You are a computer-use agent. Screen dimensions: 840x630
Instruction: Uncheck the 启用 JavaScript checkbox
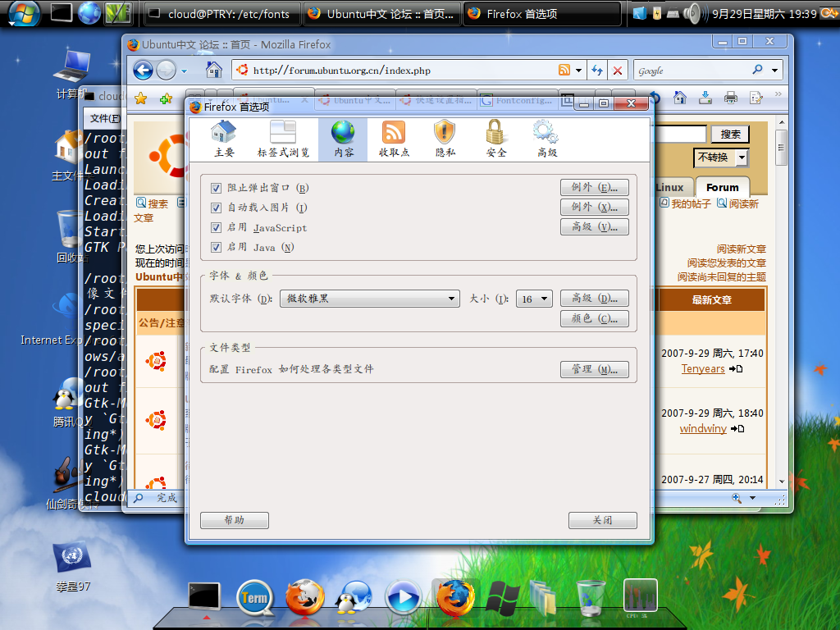pos(216,228)
